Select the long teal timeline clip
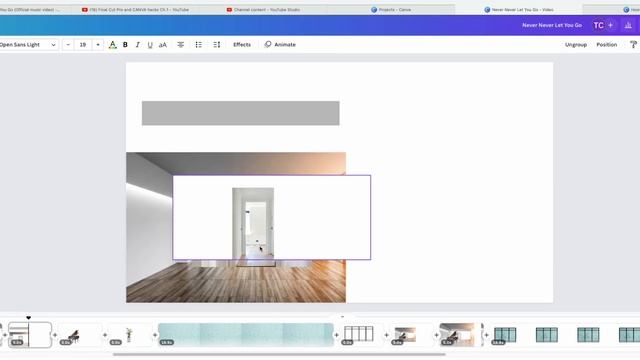Image resolution: width=640 pixels, height=360 pixels. (246, 335)
